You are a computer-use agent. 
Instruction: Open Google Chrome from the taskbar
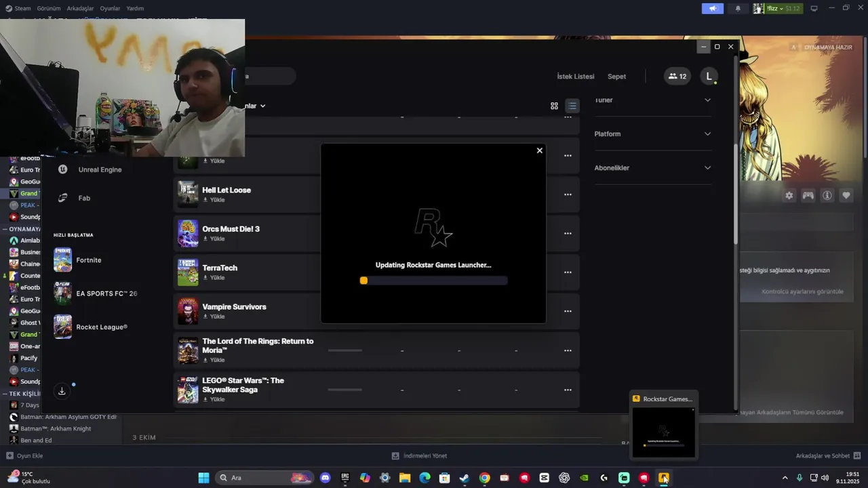(484, 478)
